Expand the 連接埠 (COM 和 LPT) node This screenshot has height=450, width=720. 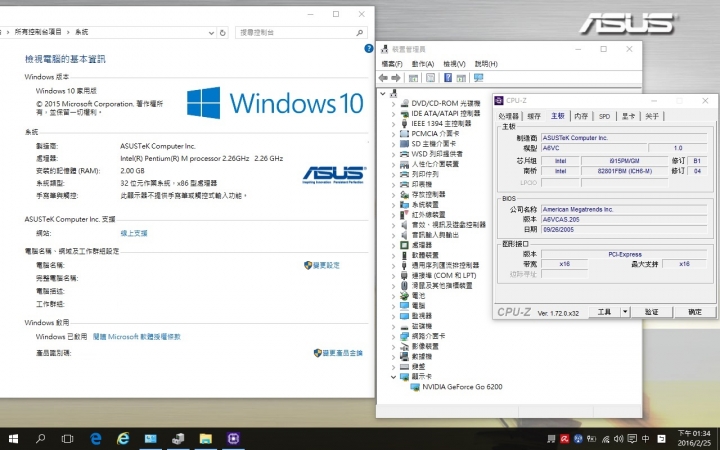point(394,276)
